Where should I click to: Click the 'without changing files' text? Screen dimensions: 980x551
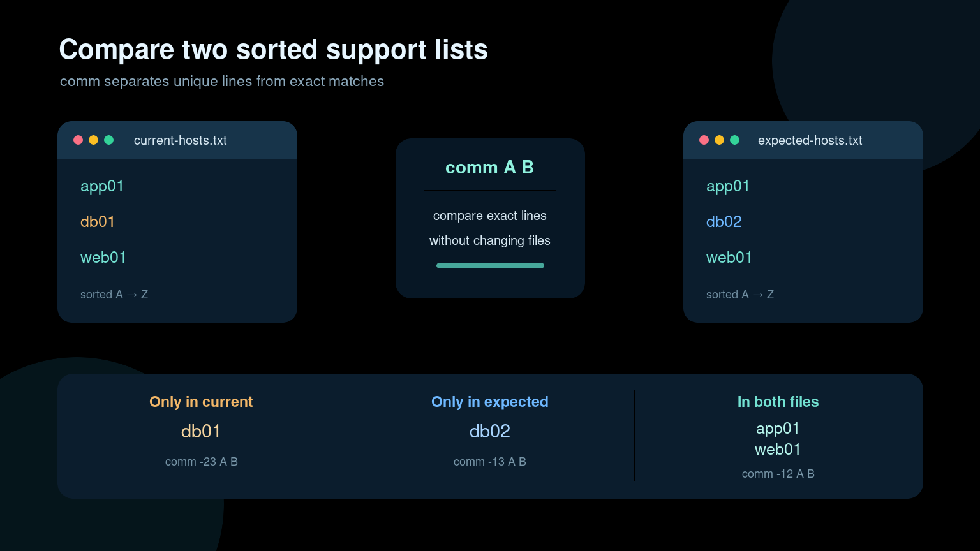coord(490,240)
